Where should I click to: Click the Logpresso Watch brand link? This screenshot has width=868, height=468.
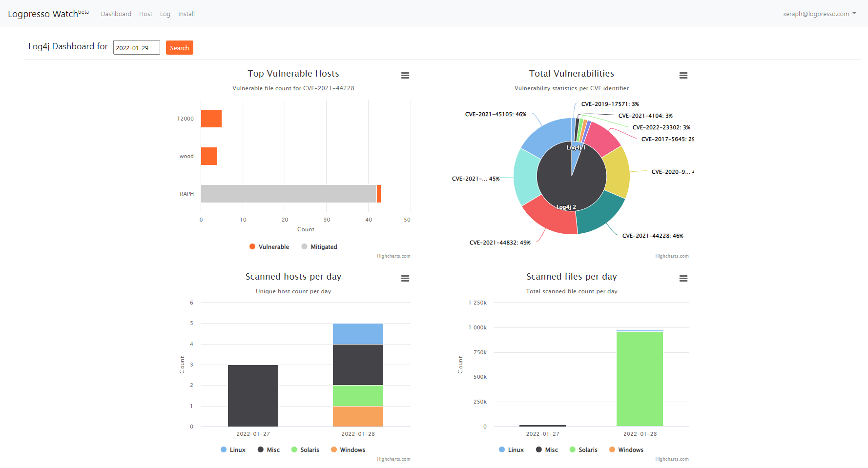(48, 14)
